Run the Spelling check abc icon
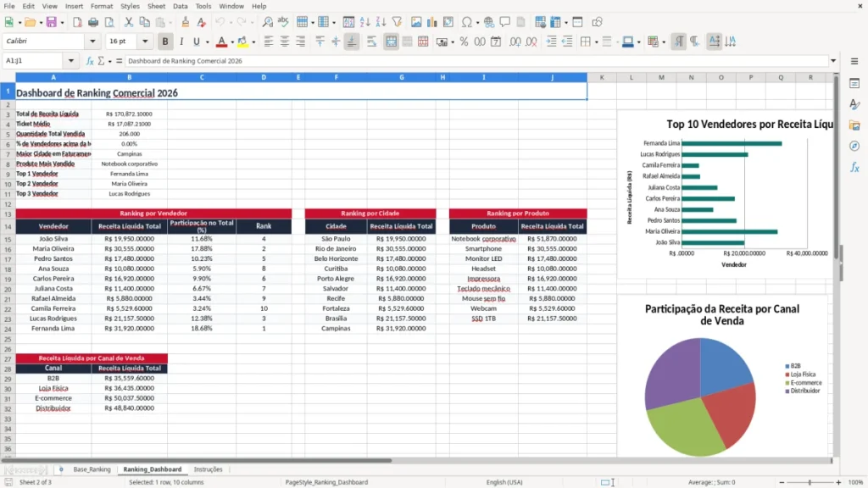Image resolution: width=868 pixels, height=488 pixels. (283, 22)
